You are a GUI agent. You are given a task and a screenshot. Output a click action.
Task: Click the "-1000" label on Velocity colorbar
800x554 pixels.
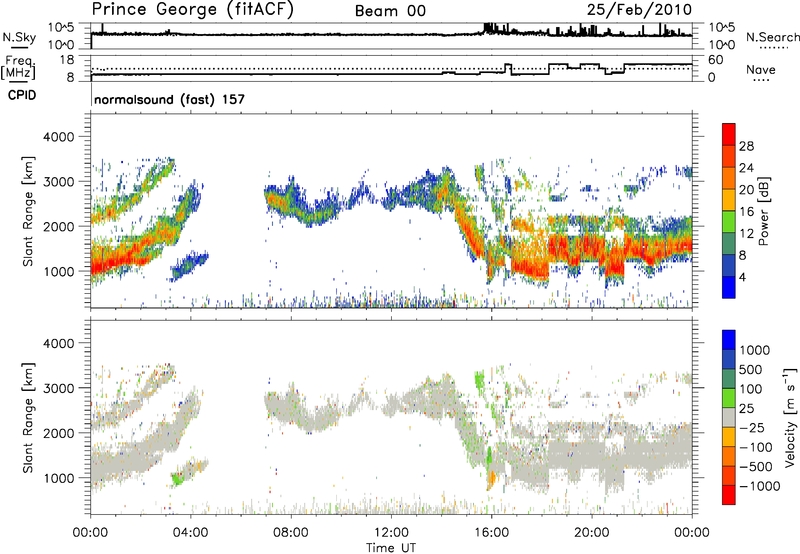[759, 486]
